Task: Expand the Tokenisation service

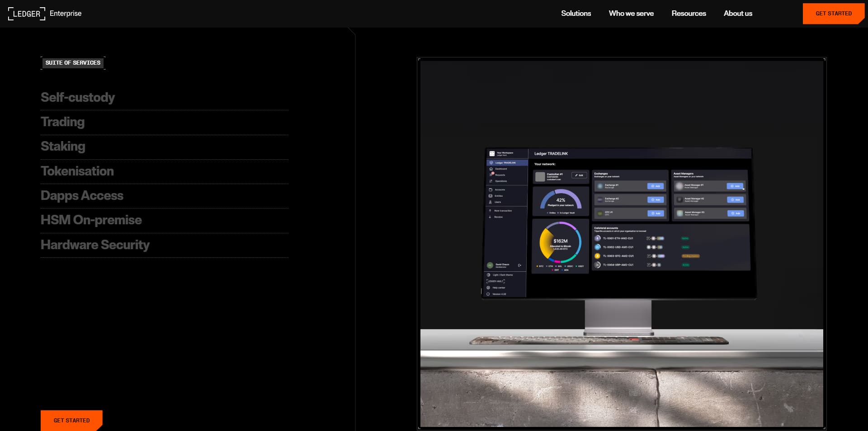Action: [165, 171]
